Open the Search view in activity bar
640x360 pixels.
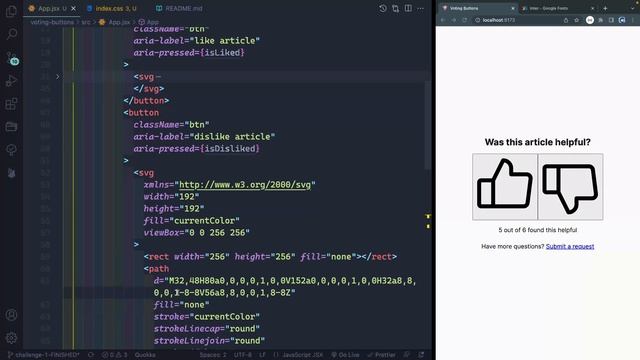coord(11,34)
